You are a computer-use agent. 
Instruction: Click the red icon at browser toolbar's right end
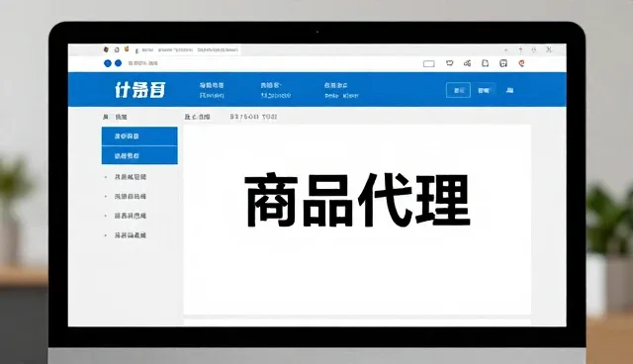click(x=521, y=63)
